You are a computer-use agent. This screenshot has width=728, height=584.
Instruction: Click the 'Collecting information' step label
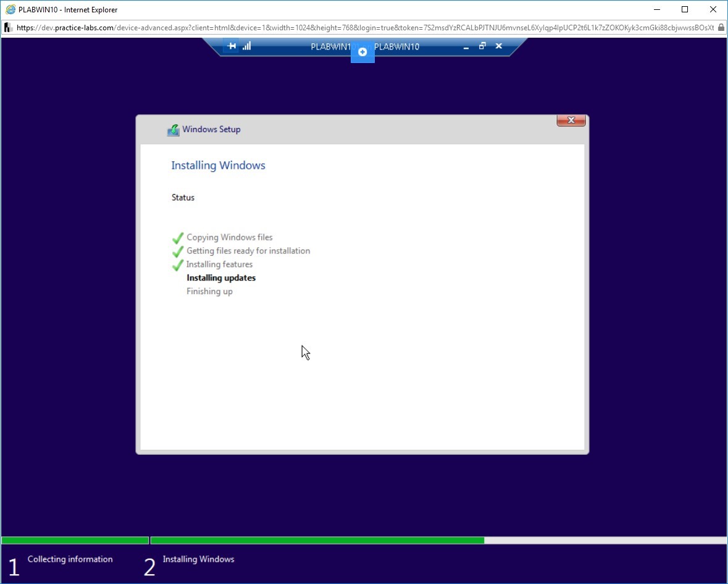coord(70,559)
